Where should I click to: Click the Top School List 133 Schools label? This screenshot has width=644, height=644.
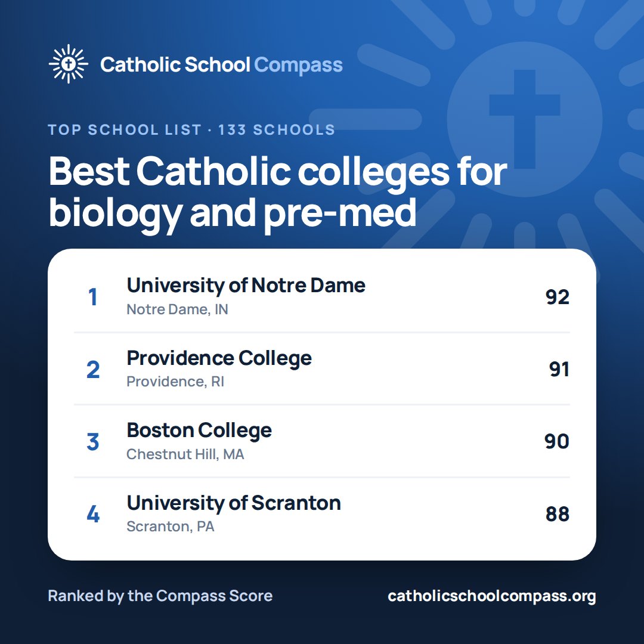pyautogui.click(x=191, y=130)
